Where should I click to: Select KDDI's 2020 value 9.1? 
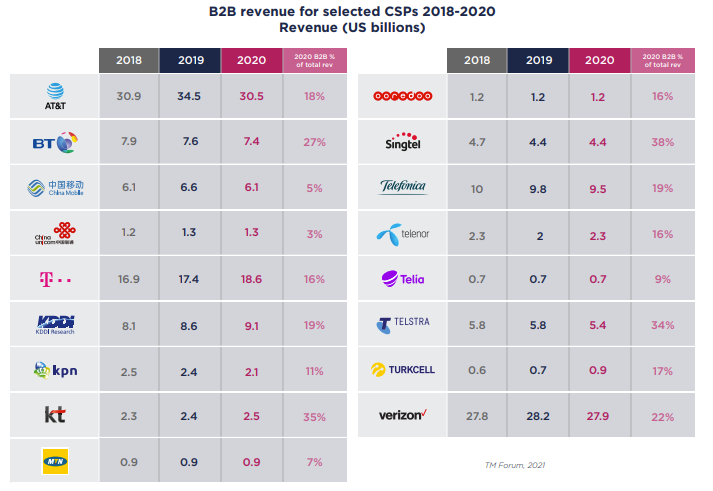coord(251,326)
